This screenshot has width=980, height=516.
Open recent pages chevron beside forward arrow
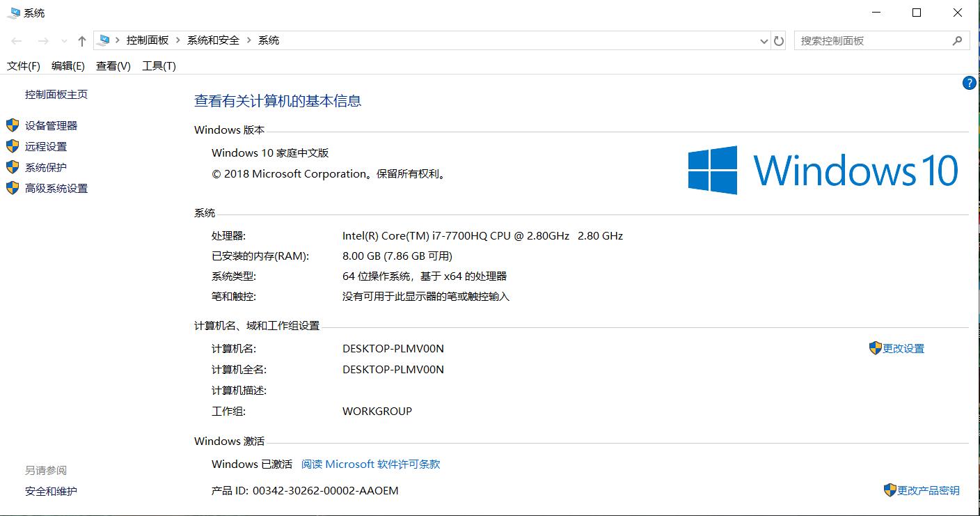(x=63, y=40)
